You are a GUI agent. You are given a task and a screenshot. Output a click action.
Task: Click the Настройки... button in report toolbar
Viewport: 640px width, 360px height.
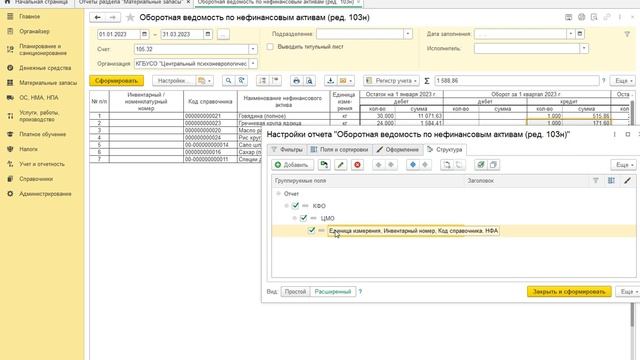[174, 81]
